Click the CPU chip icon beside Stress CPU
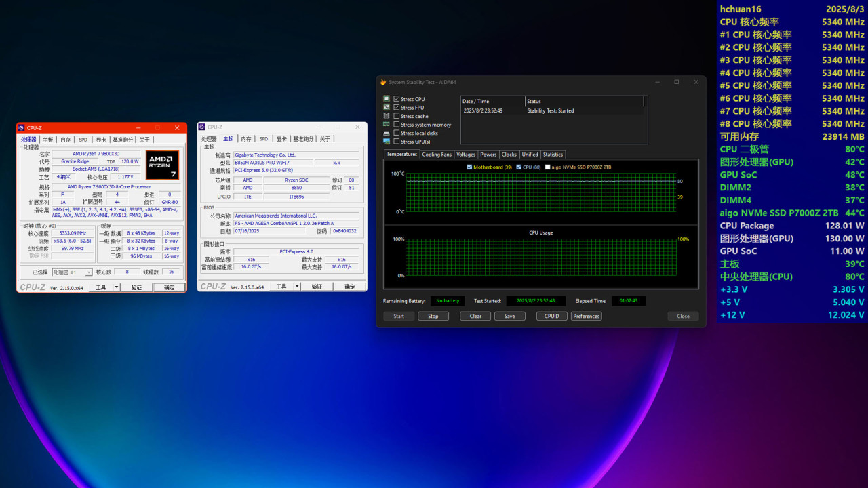This screenshot has height=488, width=868. tap(387, 99)
